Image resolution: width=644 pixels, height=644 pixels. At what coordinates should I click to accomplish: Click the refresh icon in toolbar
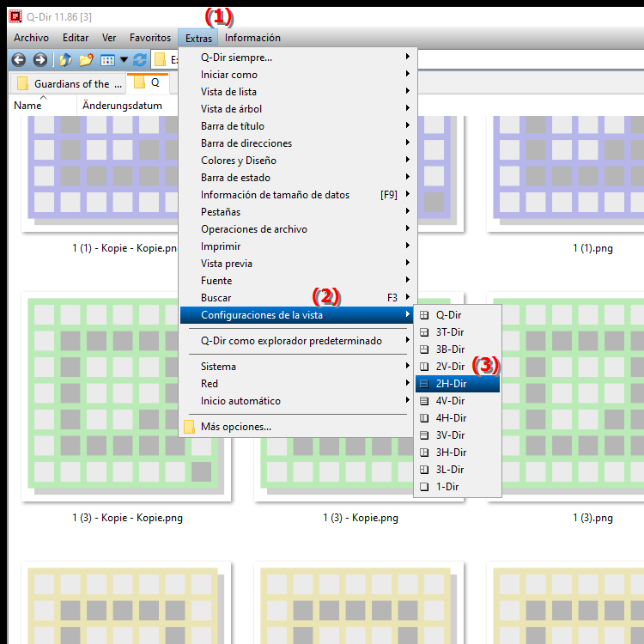point(140,60)
